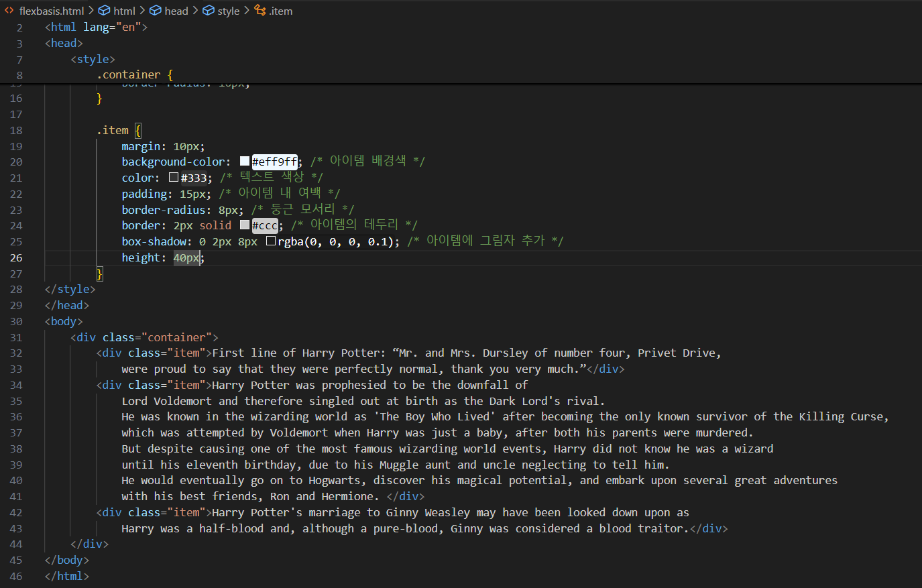
Task: Click the 'box-shadow' property name
Action: 154,241
